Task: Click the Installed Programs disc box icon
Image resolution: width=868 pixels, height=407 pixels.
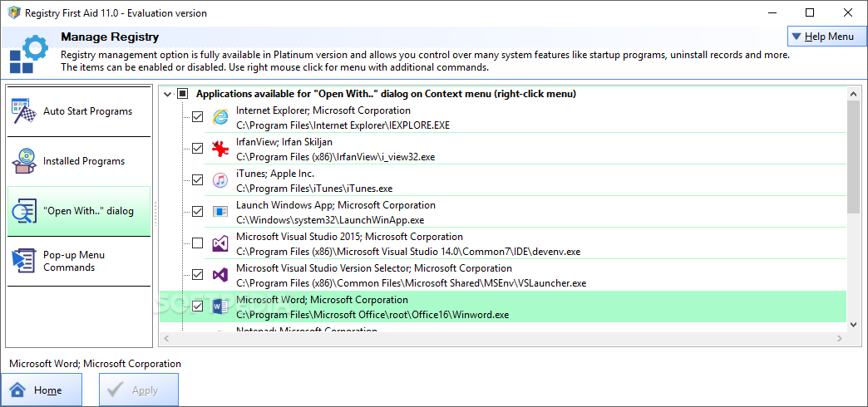Action: [x=24, y=161]
